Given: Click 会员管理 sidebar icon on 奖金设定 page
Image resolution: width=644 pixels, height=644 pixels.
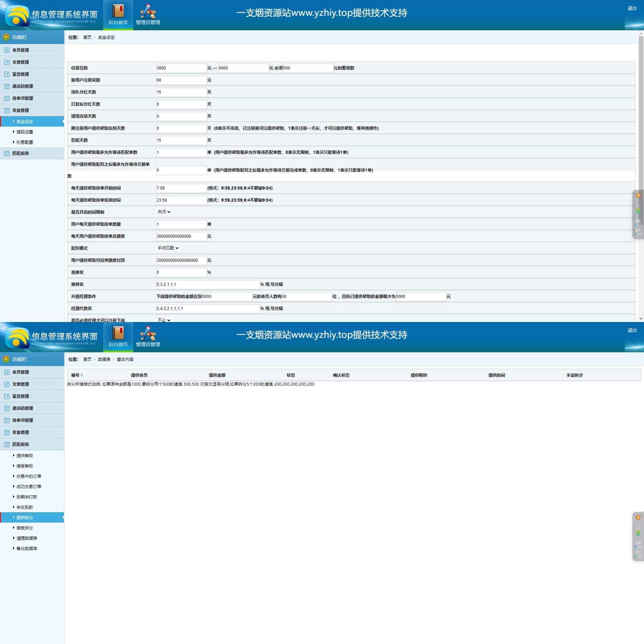Looking at the screenshot, I should click(x=7, y=50).
